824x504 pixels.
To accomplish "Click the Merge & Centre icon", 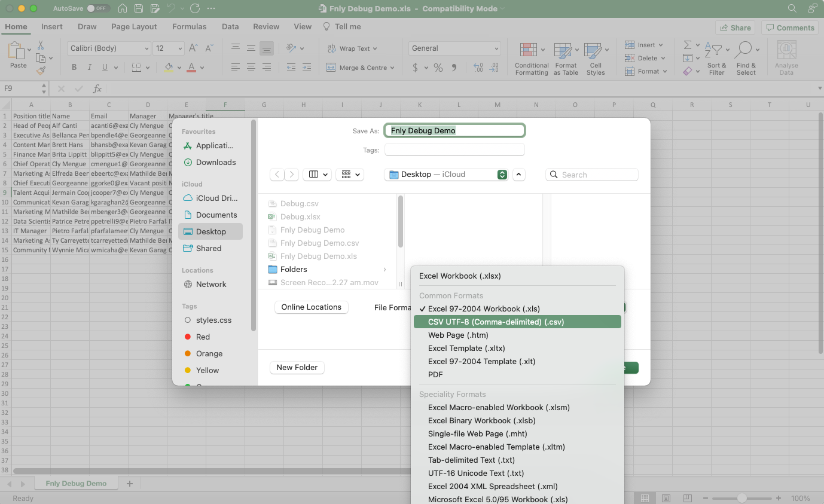I will 331,68.
